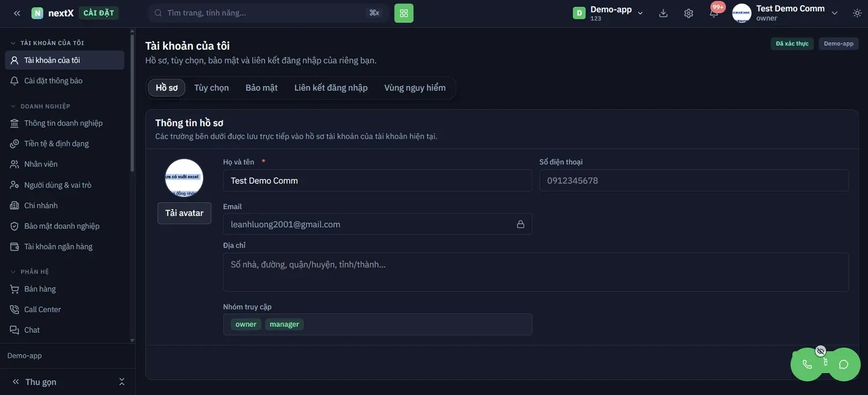Expand the Test Demo Comm user menu

785,13
